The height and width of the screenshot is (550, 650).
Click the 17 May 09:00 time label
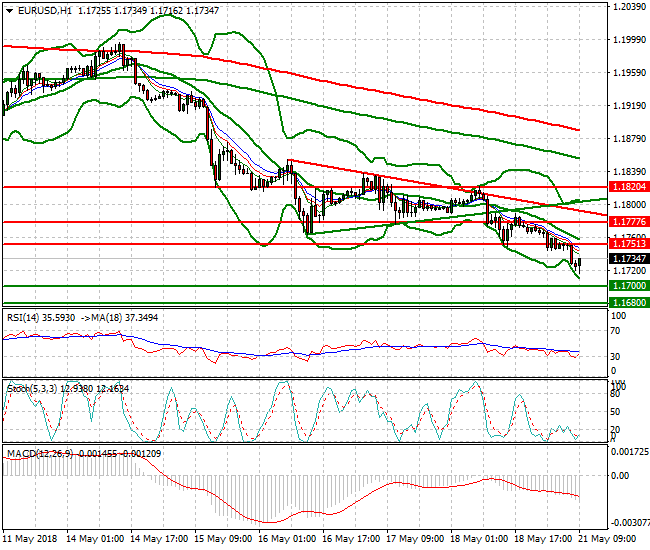point(415,539)
